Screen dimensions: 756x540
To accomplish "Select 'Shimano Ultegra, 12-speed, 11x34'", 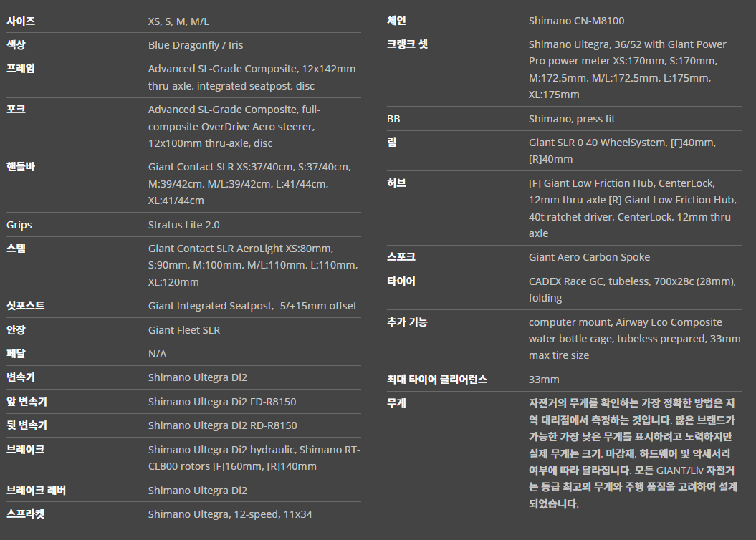I will 230,514.
